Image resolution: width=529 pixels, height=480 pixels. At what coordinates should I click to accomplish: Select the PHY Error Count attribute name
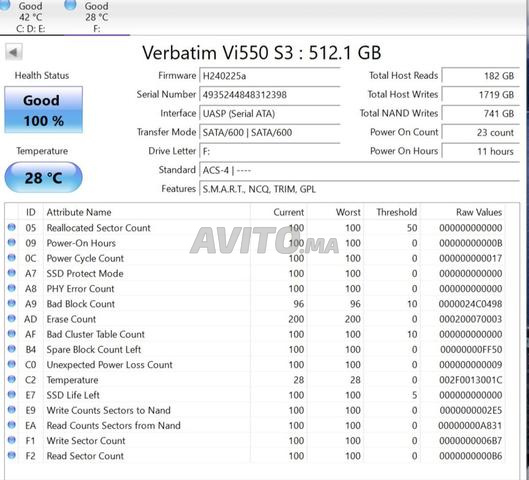[x=80, y=289]
